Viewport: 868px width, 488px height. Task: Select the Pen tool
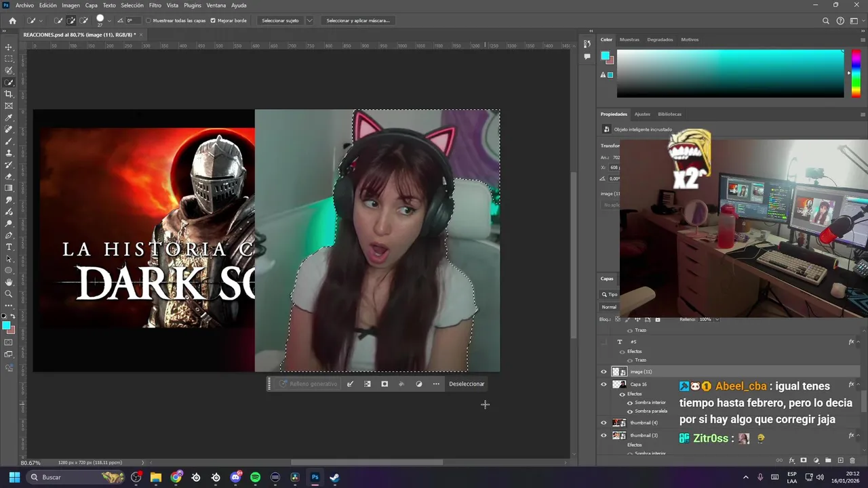[x=9, y=235]
